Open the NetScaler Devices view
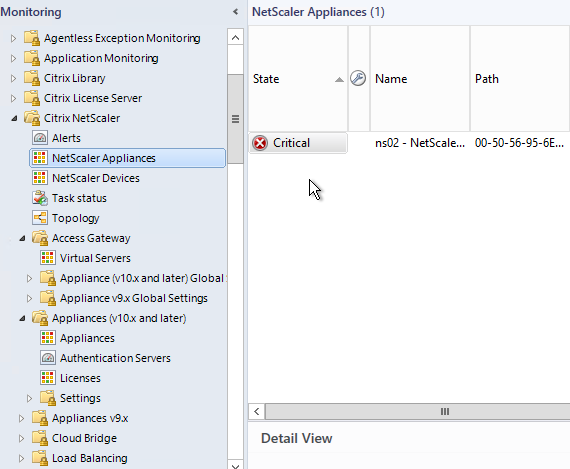The image size is (570, 469). (96, 178)
